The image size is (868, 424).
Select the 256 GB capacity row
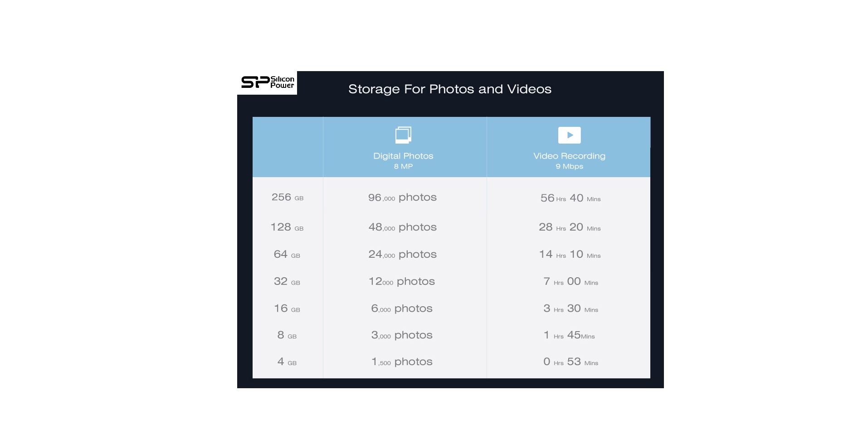(451, 198)
